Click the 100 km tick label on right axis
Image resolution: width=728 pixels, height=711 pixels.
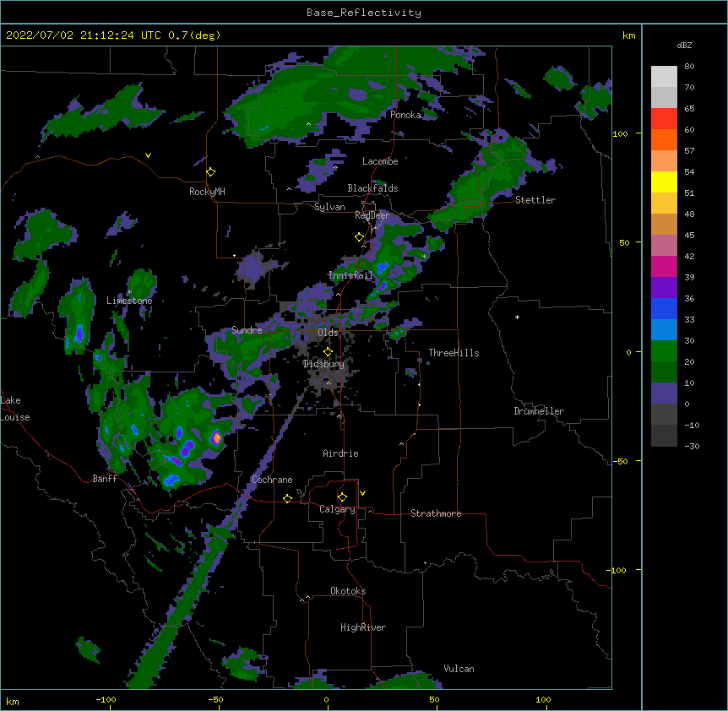coord(620,133)
